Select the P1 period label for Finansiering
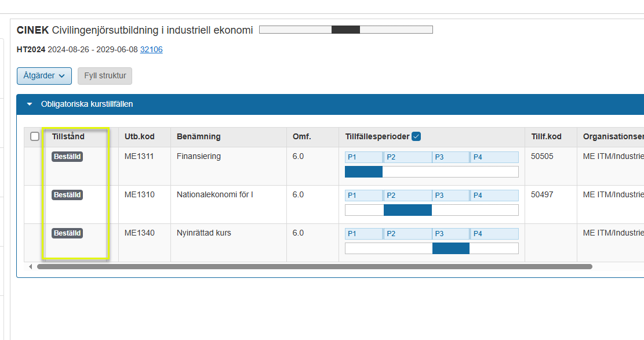Screen dimensions: 644x340 [363, 157]
